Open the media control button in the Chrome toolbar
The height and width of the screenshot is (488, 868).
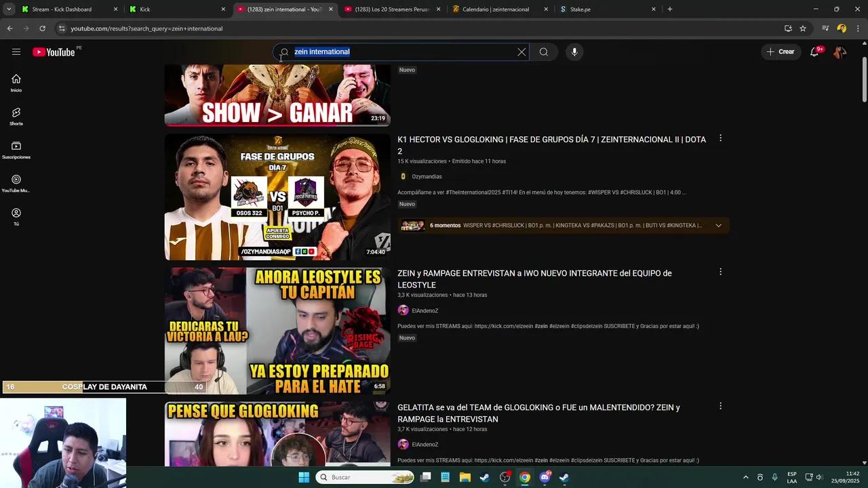tap(825, 28)
